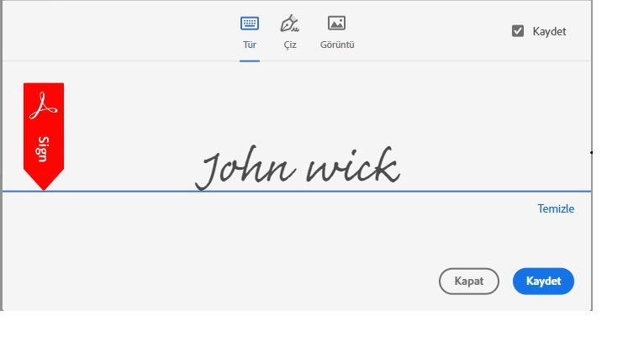644x337 pixels.
Task: Click the Adobe Acrobat logo on red tag
Action: coord(43,106)
